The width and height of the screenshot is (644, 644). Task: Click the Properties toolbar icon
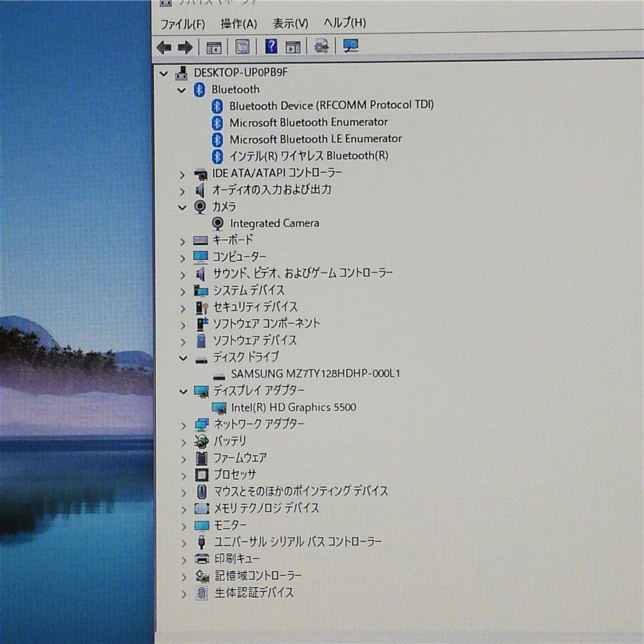242,46
